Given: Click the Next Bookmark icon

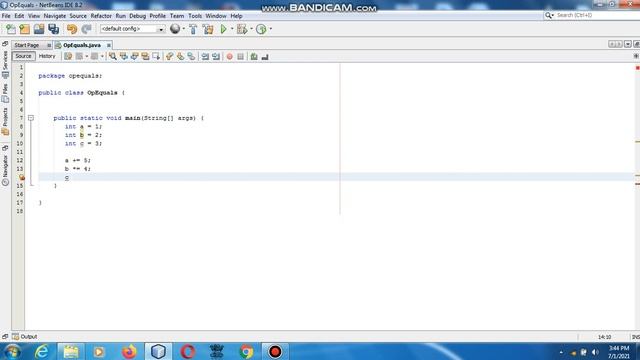Looking at the screenshot, I should point(180,57).
